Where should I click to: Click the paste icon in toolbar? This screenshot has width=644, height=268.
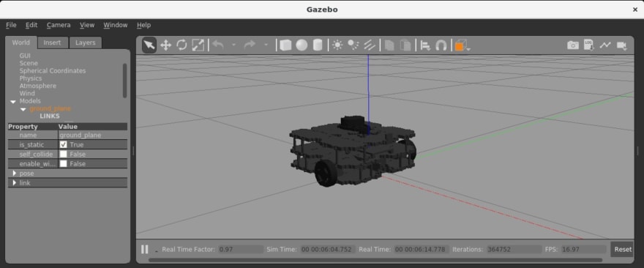[x=405, y=45]
